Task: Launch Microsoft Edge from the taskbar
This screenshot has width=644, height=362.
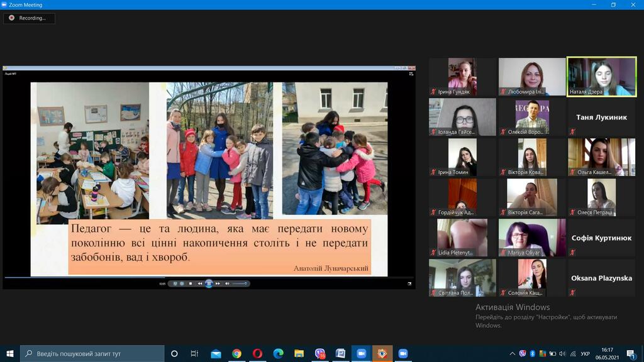Action: pyautogui.click(x=278, y=354)
